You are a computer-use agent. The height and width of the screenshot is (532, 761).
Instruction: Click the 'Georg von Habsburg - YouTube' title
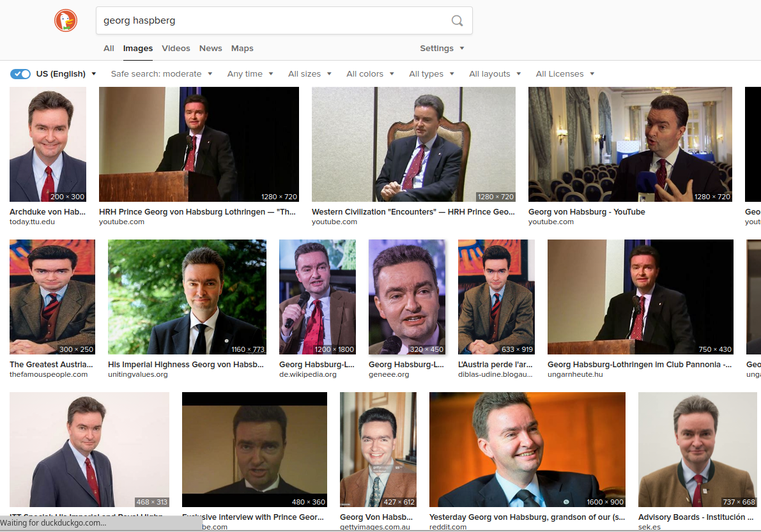pos(587,212)
